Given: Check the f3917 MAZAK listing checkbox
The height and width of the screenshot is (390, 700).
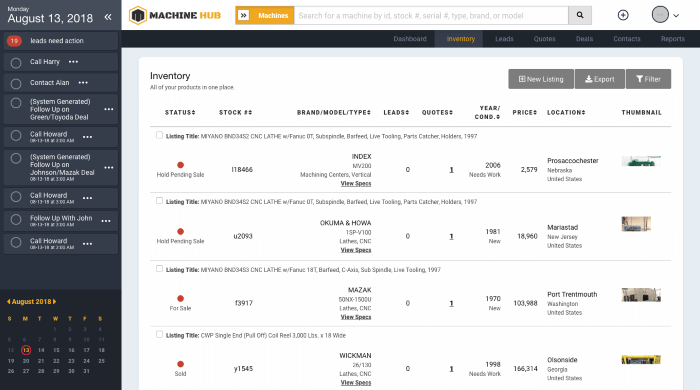Looking at the screenshot, I should [x=159, y=268].
